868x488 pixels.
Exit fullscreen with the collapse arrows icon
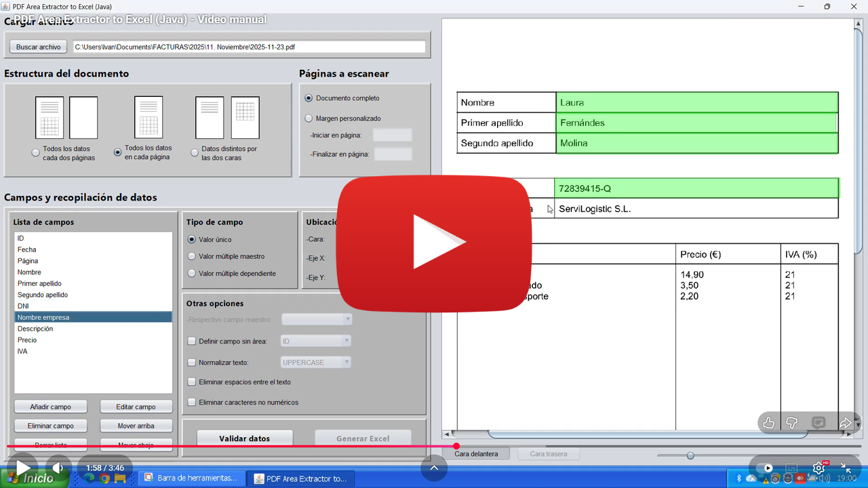point(846,468)
